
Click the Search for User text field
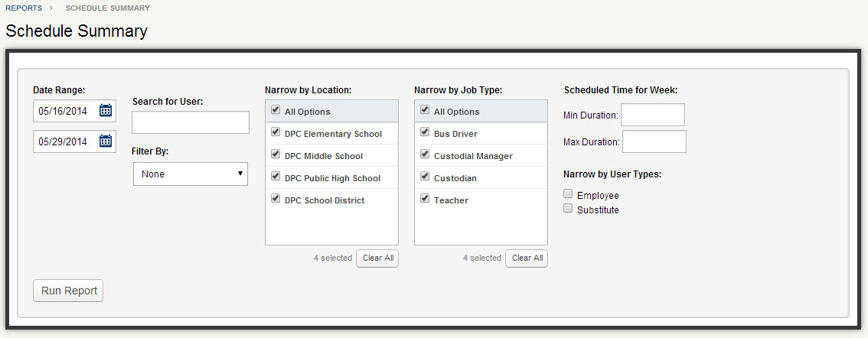(191, 122)
